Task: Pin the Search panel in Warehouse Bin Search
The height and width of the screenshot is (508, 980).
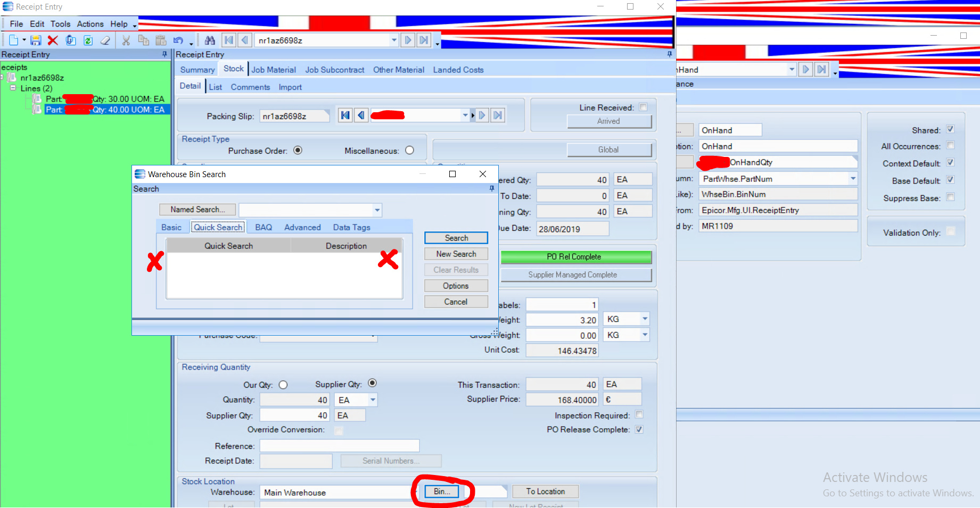Action: pos(492,188)
